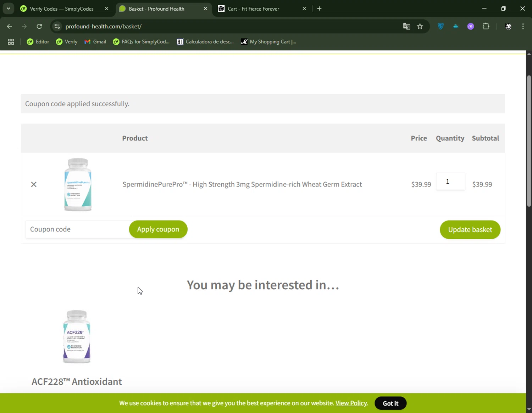Open a new browser tab

point(319,9)
